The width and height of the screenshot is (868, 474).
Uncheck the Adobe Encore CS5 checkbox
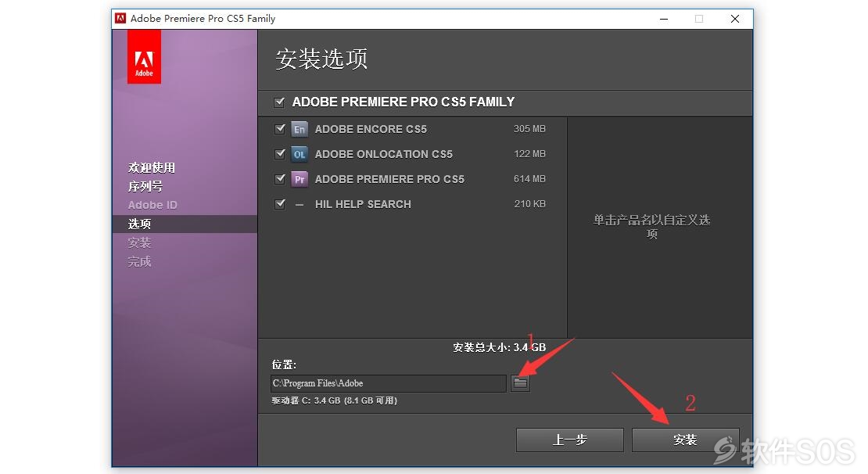point(279,128)
